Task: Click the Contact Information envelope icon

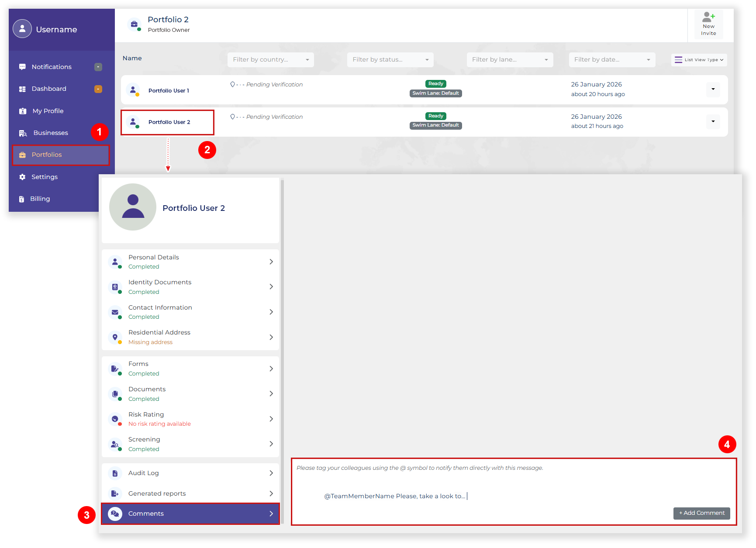Action: click(x=115, y=312)
